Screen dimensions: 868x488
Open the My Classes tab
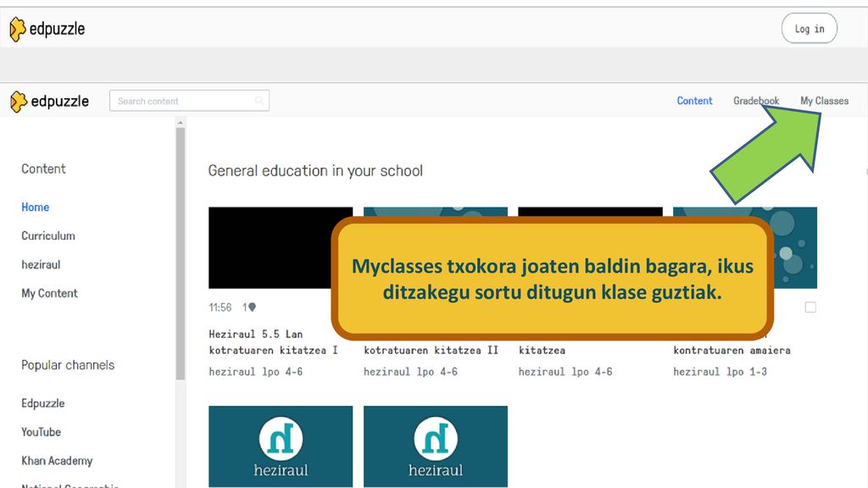tap(824, 101)
